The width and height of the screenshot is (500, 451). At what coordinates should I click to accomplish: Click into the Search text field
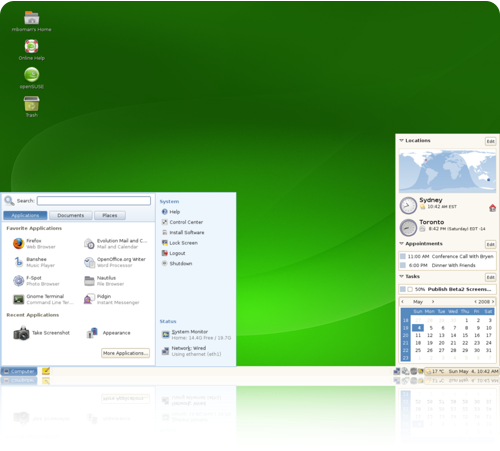click(94, 201)
